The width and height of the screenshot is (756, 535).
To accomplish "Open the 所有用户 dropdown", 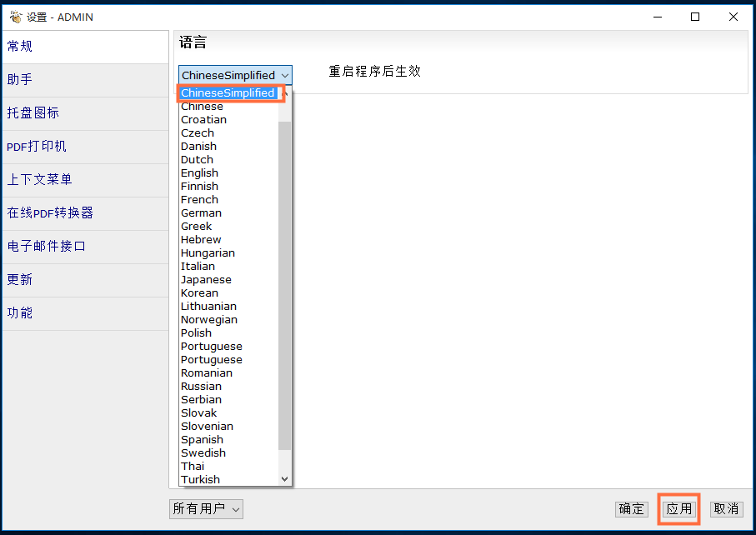I will pyautogui.click(x=206, y=508).
